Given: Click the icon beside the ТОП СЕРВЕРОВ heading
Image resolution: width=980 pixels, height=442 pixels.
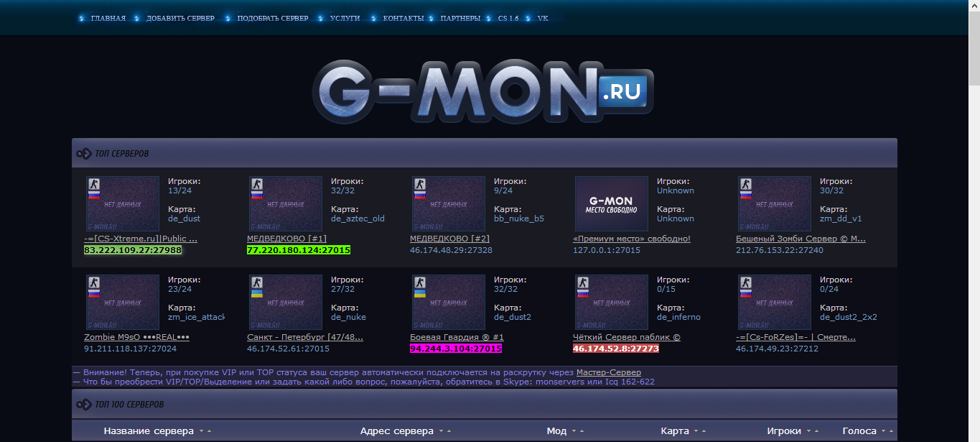Looking at the screenshot, I should (x=84, y=154).
